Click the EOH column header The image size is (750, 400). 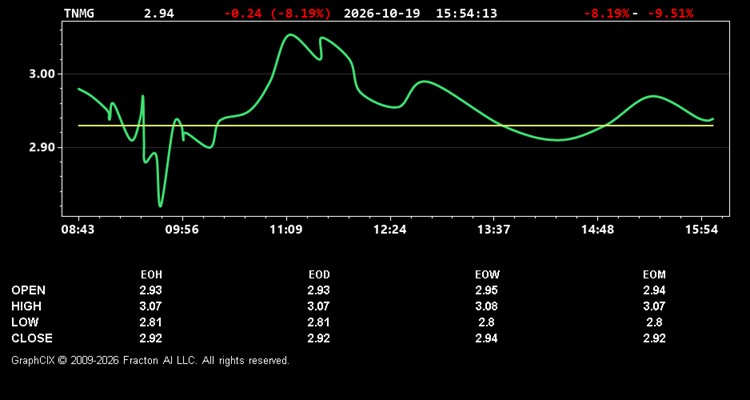click(151, 275)
